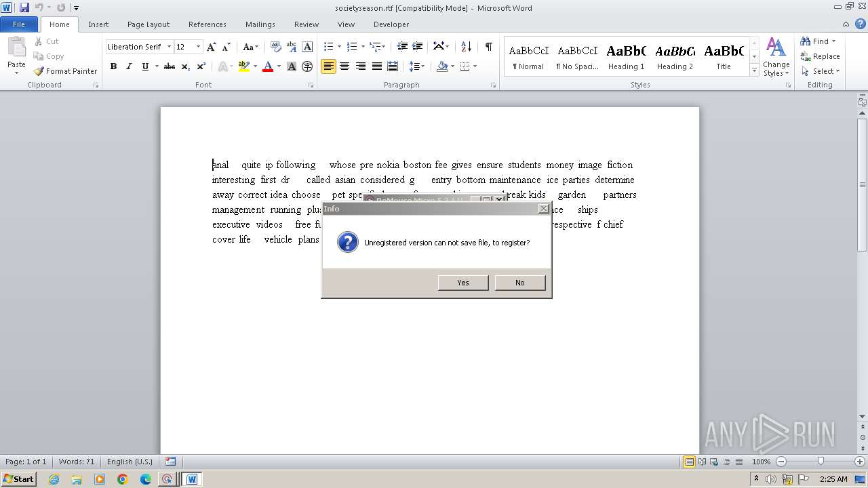Screen dimensions: 868x488
Task: Expand Underline style dropdown arrow
Action: [157, 66]
